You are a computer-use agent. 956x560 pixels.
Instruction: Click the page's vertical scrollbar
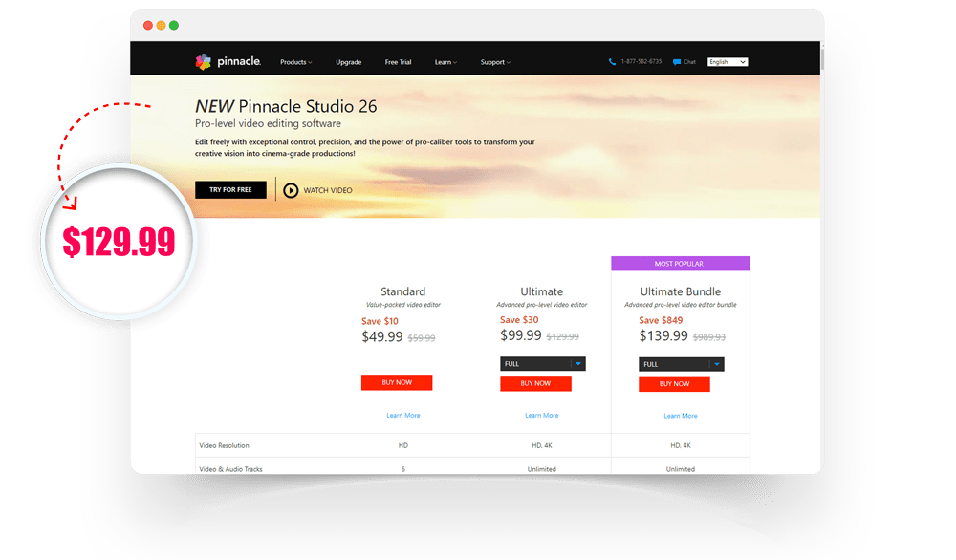(x=822, y=59)
